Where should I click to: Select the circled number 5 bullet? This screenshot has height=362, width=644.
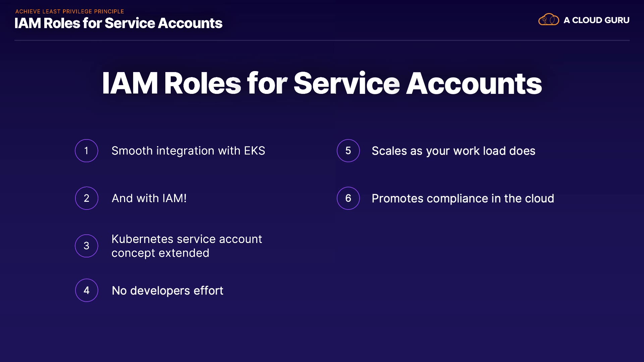[348, 151]
